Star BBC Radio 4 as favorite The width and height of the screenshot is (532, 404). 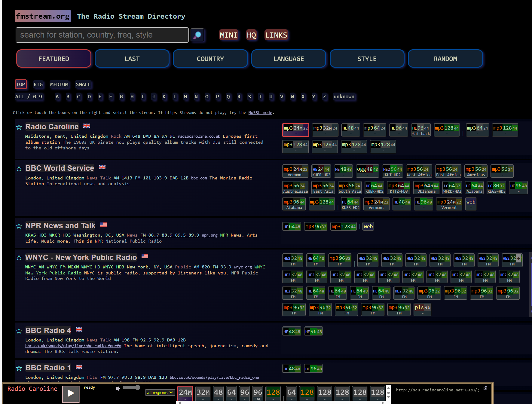click(19, 331)
